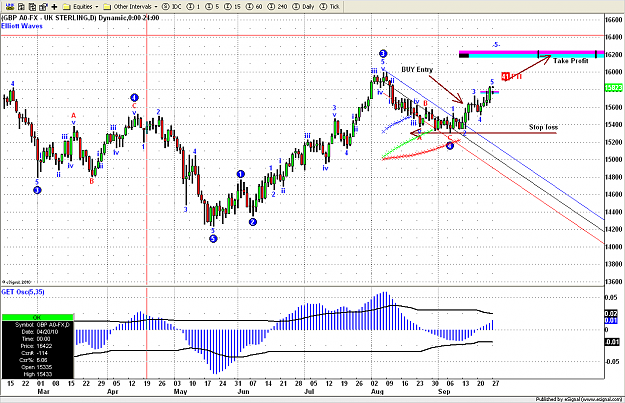Screen dimensions: 625x403
Task: Open the Other Intervals dropdown
Action: [130, 6]
